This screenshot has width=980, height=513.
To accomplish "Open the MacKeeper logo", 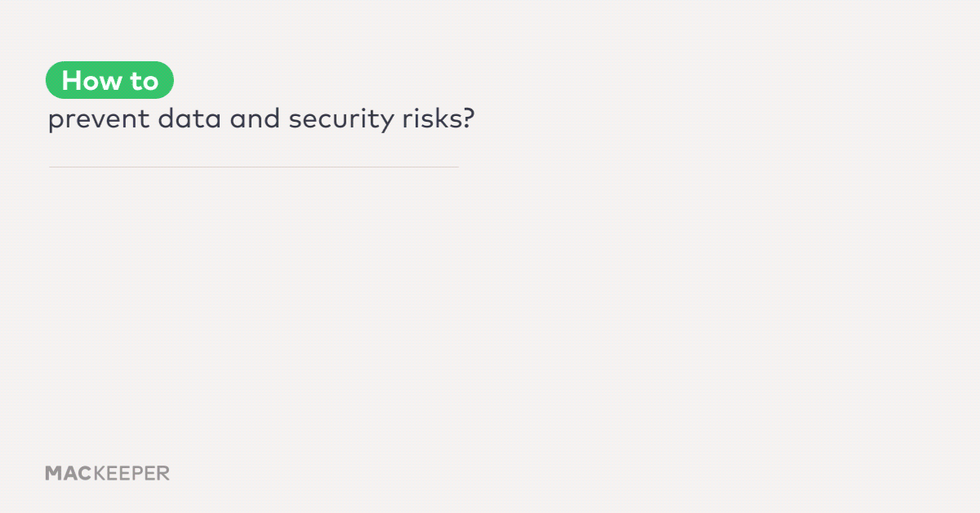I will pyautogui.click(x=108, y=473).
